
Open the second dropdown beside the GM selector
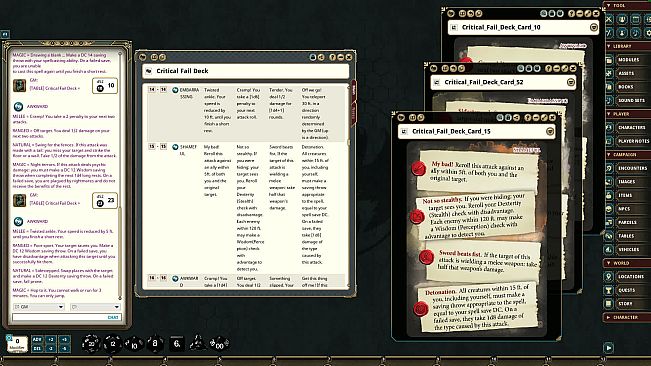coord(95,307)
